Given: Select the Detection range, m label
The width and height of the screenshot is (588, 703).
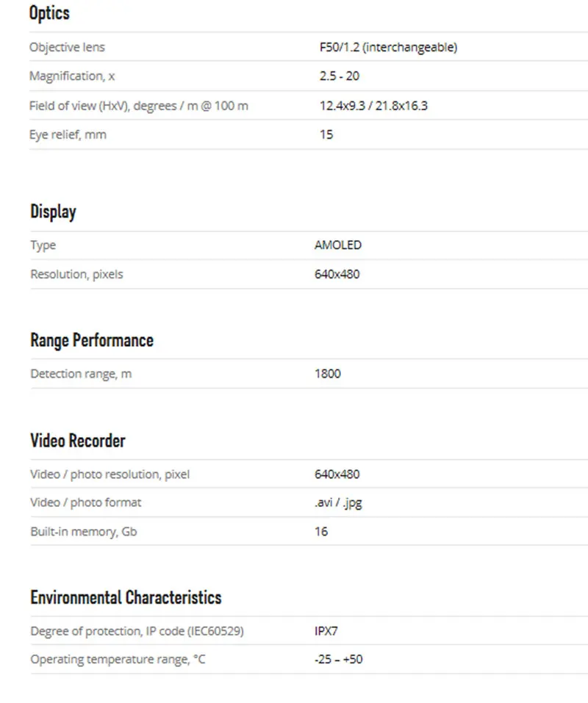Looking at the screenshot, I should (81, 374).
